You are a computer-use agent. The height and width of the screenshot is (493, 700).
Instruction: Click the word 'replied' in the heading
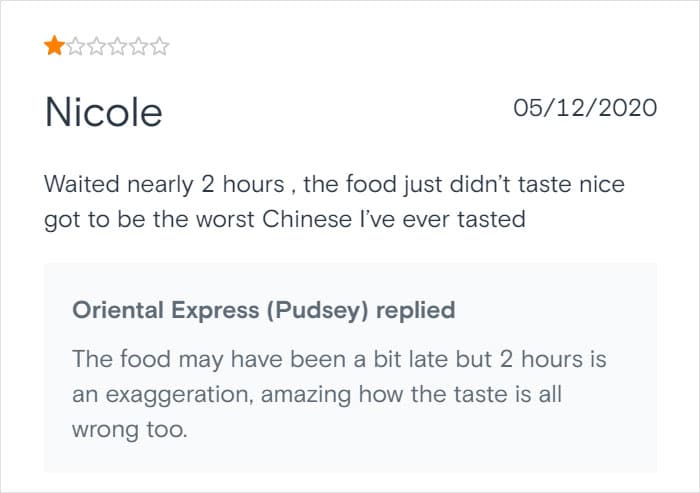416,310
